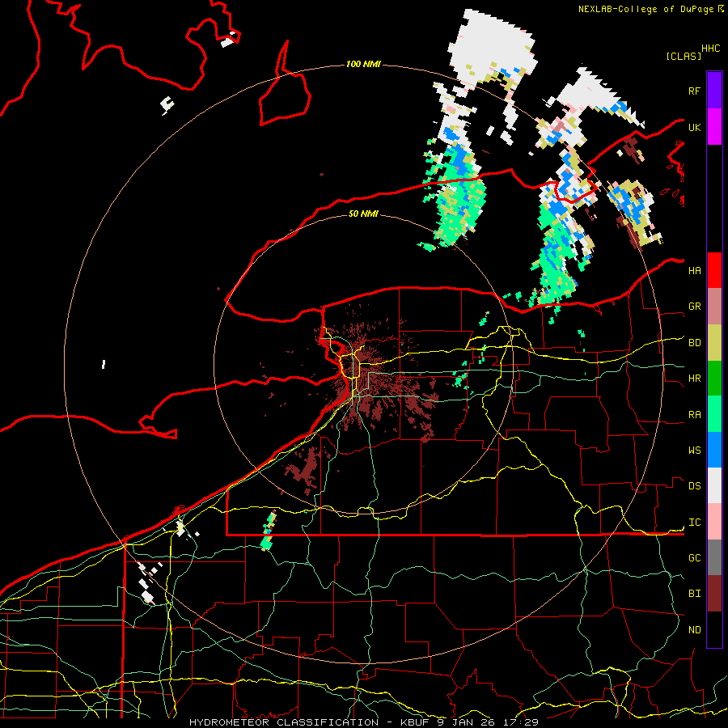Click the BI legend label

[x=694, y=594]
